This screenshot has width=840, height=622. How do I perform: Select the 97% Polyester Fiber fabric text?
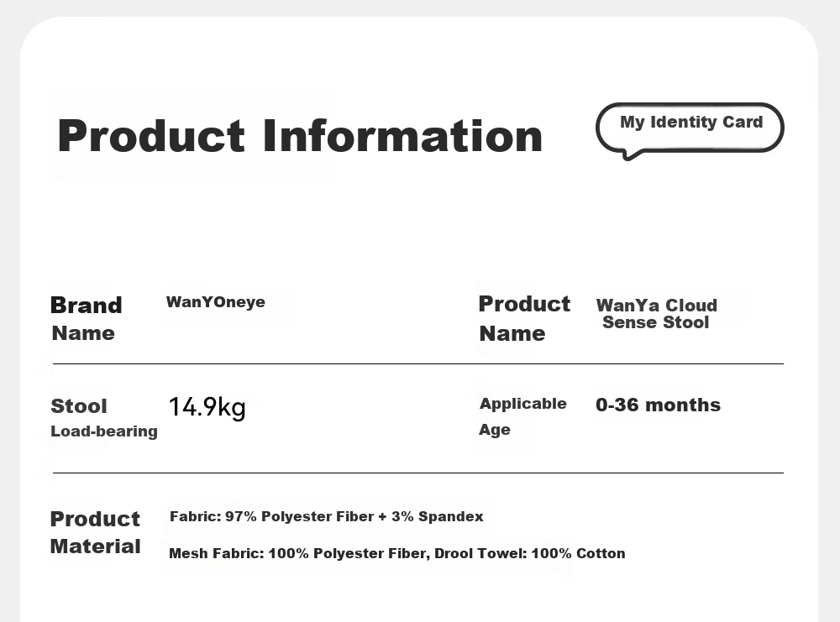tap(299, 516)
